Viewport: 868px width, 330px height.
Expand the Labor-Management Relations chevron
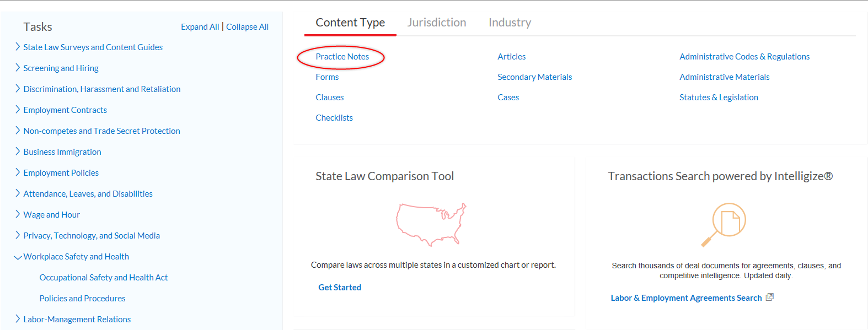[18, 319]
